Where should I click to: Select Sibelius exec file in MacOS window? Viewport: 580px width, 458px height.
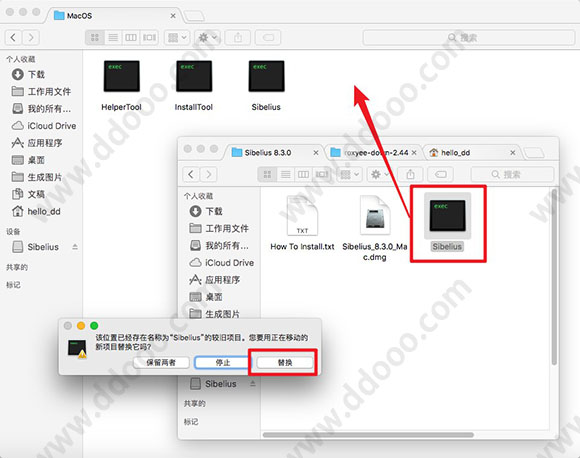tap(266, 86)
